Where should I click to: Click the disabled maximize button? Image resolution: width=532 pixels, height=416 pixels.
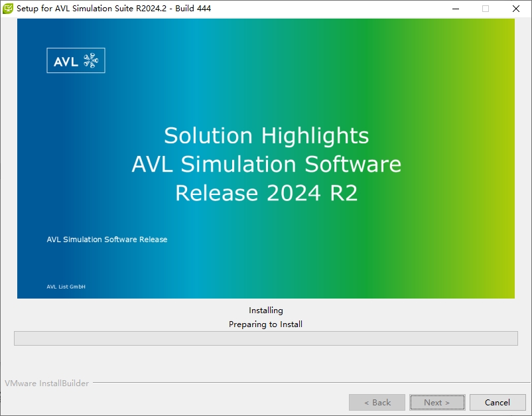pos(485,9)
